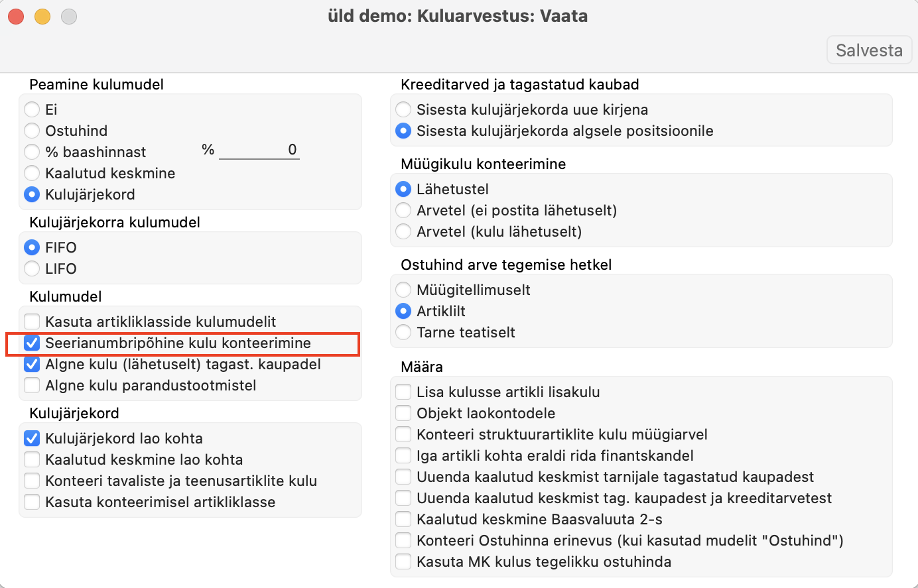Choose Arvetel (kulu lähetuselt) option
Viewport: 918px width, 588px height.
click(403, 231)
